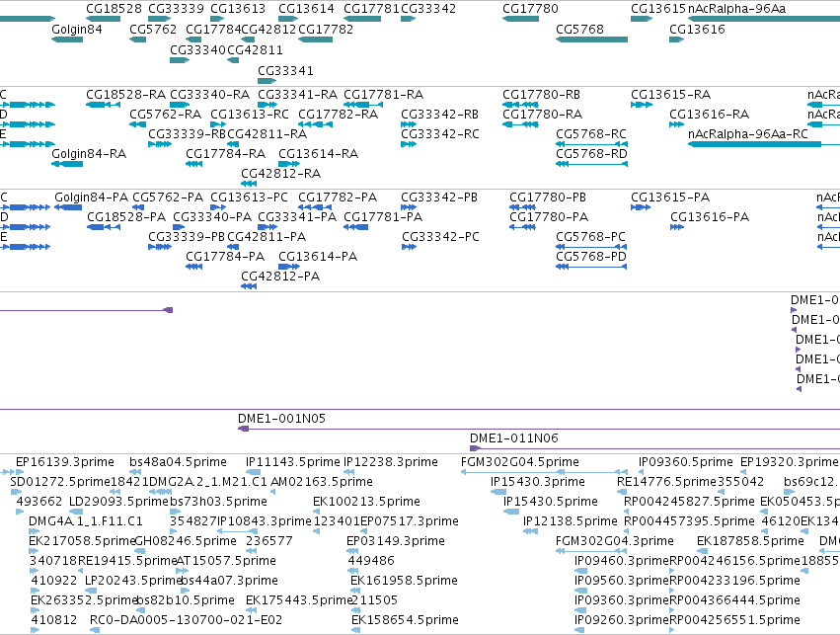
Task: Click protein CG5768-PC label
Action: click(590, 237)
